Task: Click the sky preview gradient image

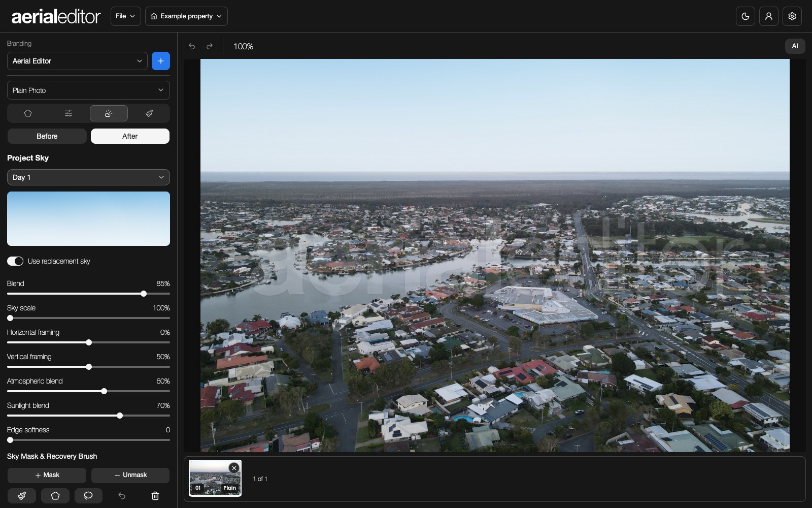Action: [88, 218]
